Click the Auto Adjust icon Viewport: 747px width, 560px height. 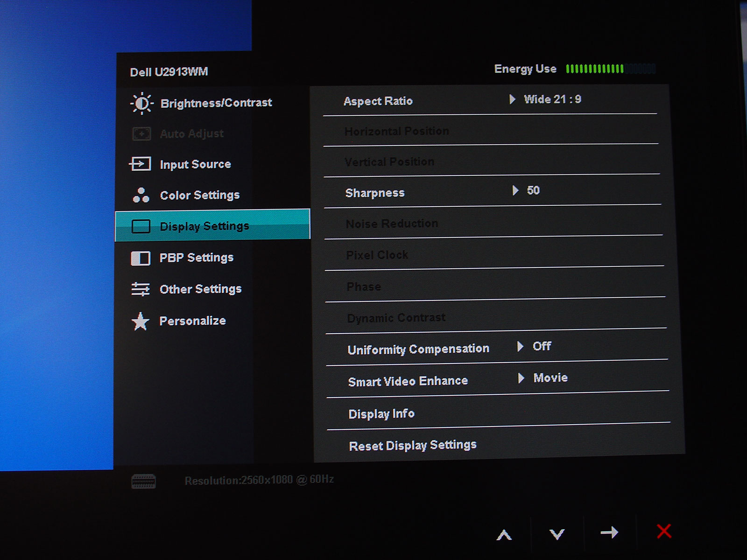pyautogui.click(x=141, y=134)
